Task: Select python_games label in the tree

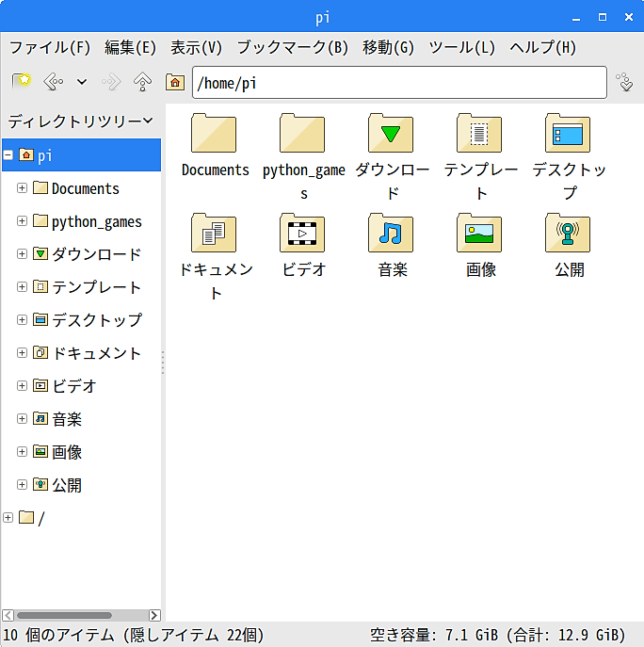Action: (x=97, y=221)
